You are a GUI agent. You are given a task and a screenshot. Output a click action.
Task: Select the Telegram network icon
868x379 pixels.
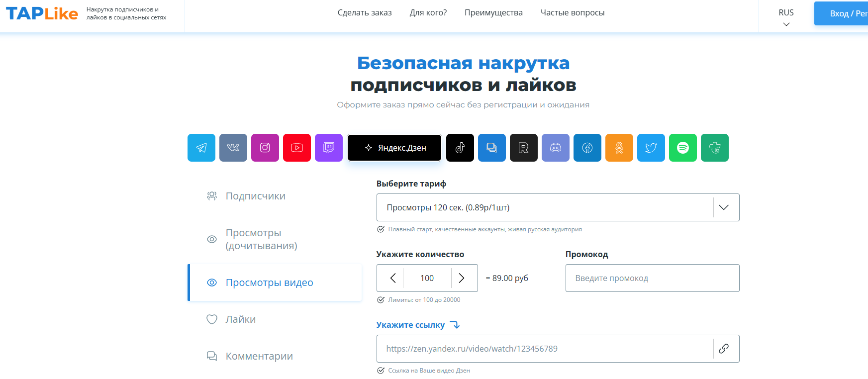[201, 148]
